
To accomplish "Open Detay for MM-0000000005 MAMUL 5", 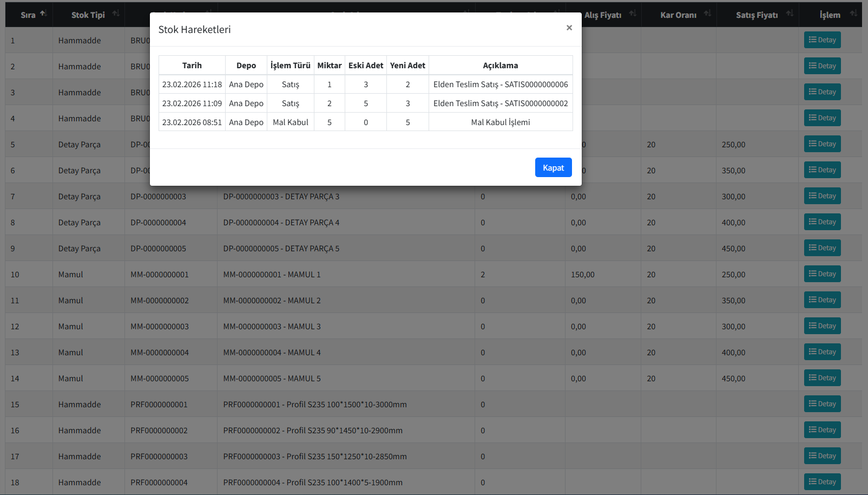I will tap(822, 378).
